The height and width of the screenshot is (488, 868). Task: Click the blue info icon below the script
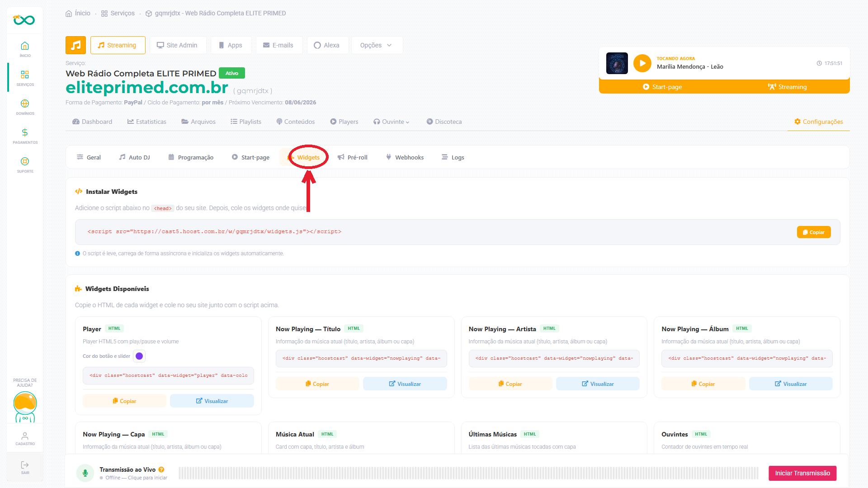pyautogui.click(x=77, y=253)
